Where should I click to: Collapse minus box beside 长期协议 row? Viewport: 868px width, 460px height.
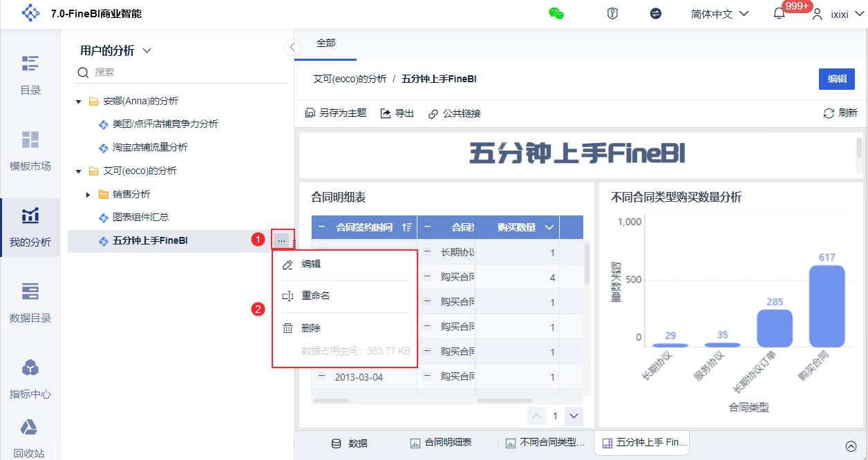coord(428,252)
